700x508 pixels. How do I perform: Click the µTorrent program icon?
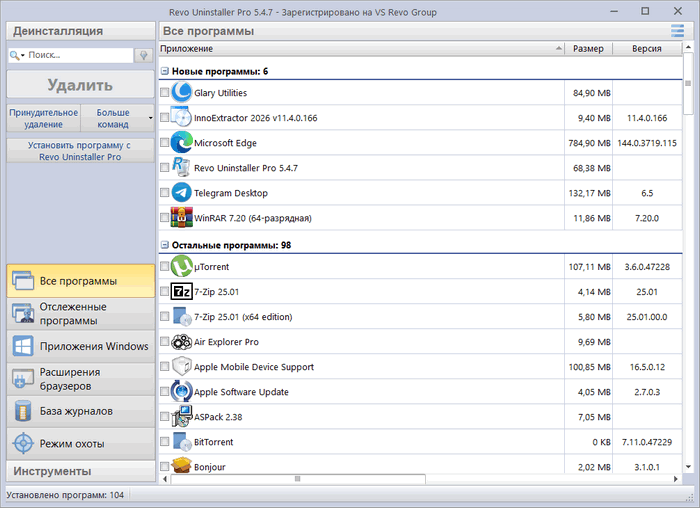(x=181, y=267)
